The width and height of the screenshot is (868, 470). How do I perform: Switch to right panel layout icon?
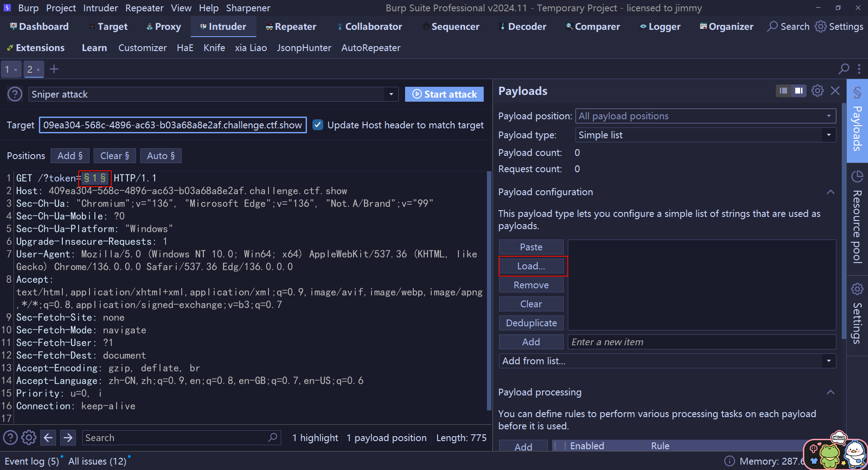799,91
